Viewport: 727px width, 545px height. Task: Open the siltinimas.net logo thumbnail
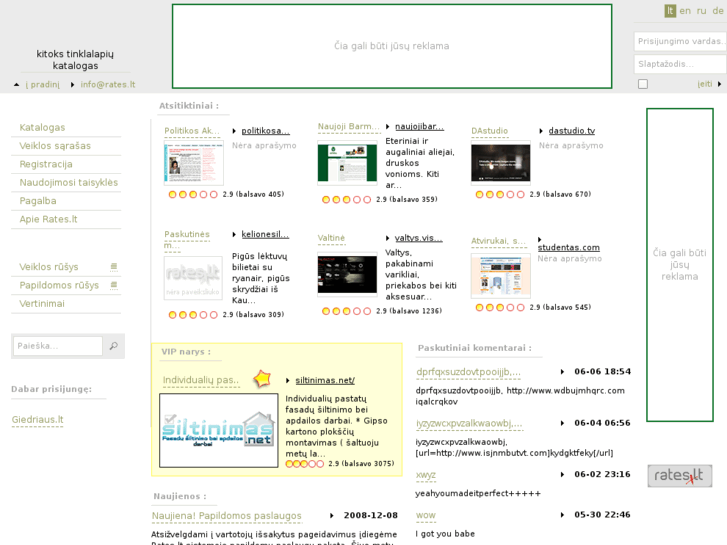pyautogui.click(x=218, y=430)
